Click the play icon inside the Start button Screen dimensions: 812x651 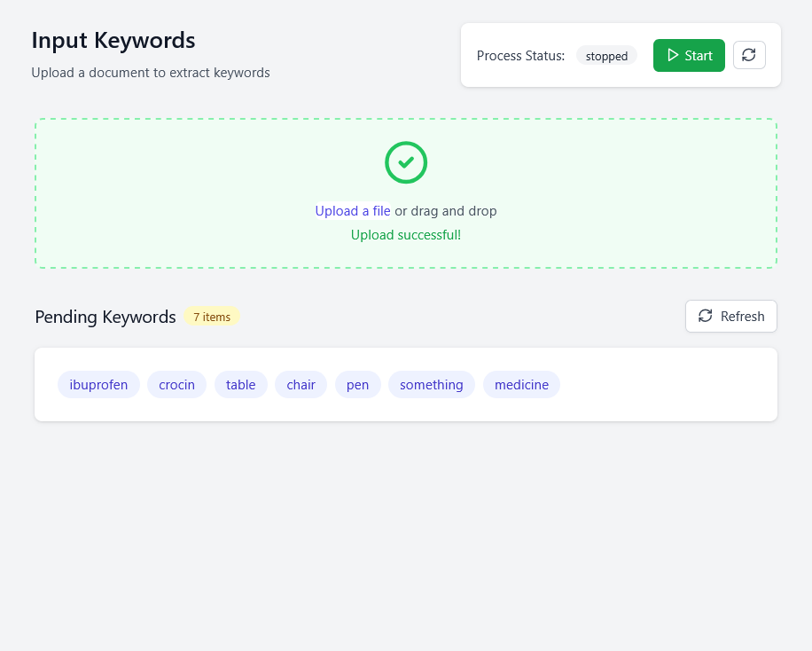675,55
